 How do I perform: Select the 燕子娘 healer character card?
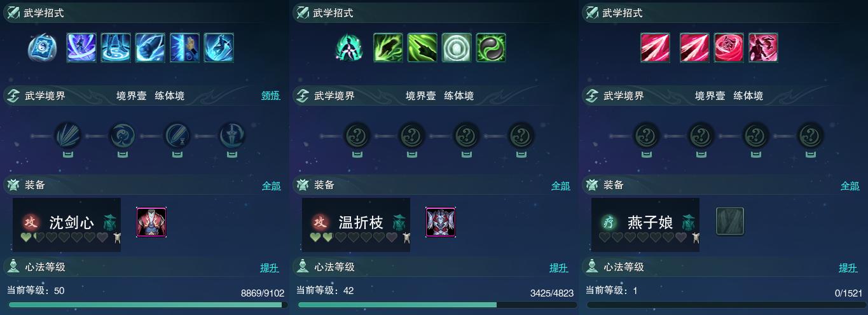coord(645,225)
